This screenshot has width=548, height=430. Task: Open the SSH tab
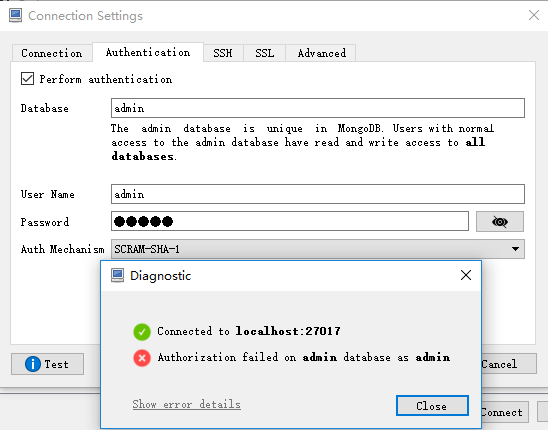pos(223,53)
